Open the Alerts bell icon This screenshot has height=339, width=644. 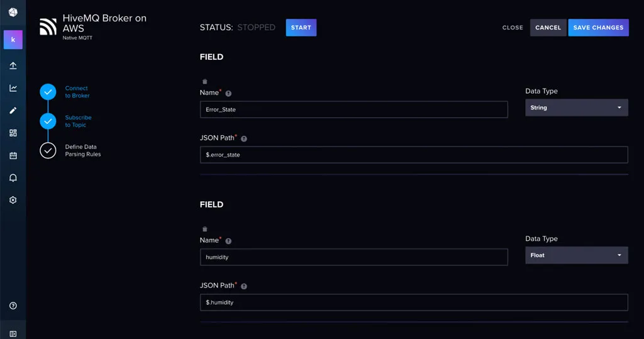click(x=13, y=177)
